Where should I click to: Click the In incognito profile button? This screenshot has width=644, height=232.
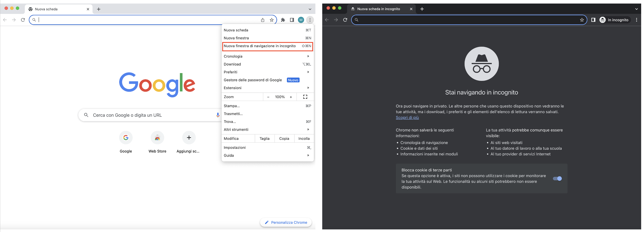[x=615, y=20]
